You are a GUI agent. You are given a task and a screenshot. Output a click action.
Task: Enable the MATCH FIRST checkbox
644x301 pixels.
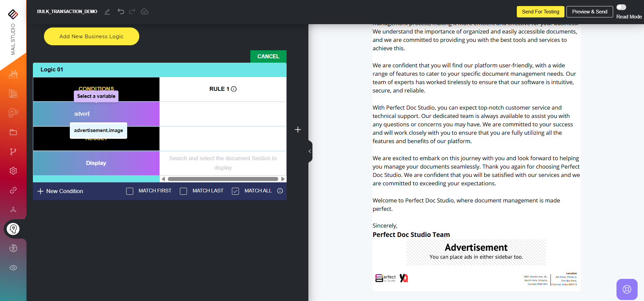(130, 191)
